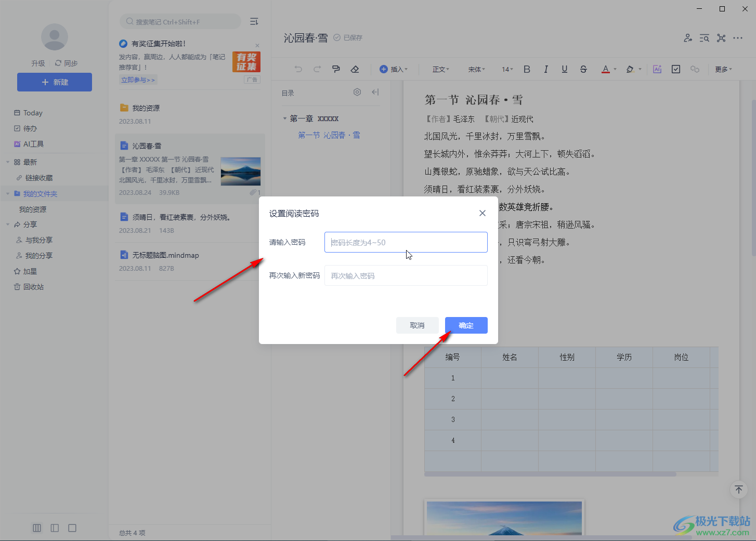Image resolution: width=756 pixels, height=541 pixels.
Task: Select the format painter tool
Action: (336, 69)
